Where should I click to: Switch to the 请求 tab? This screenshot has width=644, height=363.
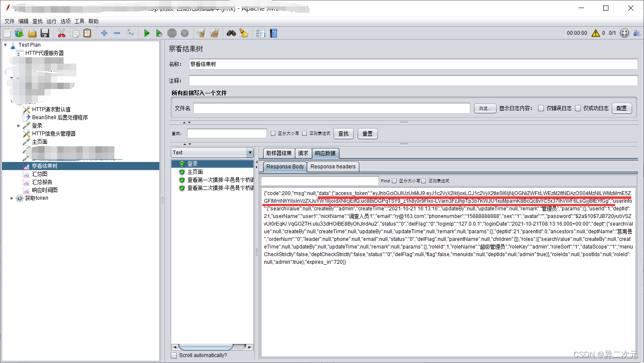pyautogui.click(x=303, y=154)
